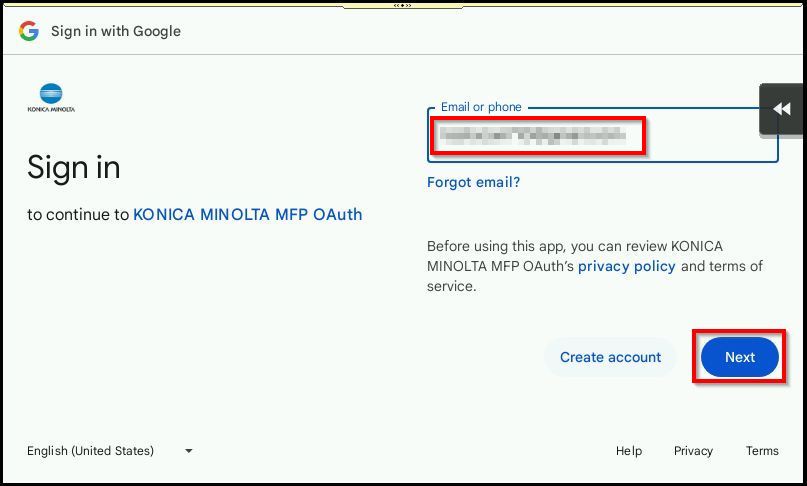Click the left double-arrow on top handle
Screen dimensions: 807x486
(397, 5)
